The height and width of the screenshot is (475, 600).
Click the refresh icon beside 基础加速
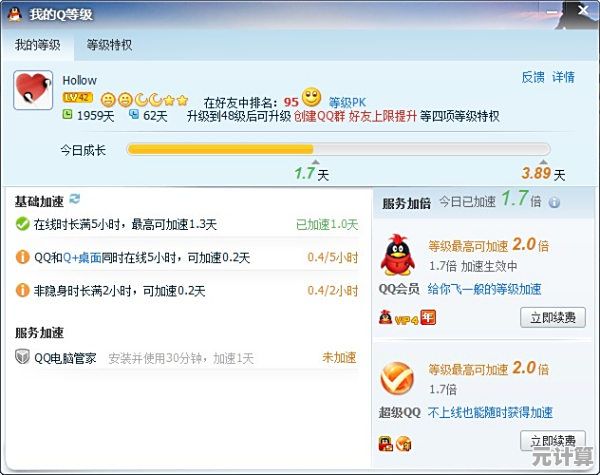click(75, 199)
